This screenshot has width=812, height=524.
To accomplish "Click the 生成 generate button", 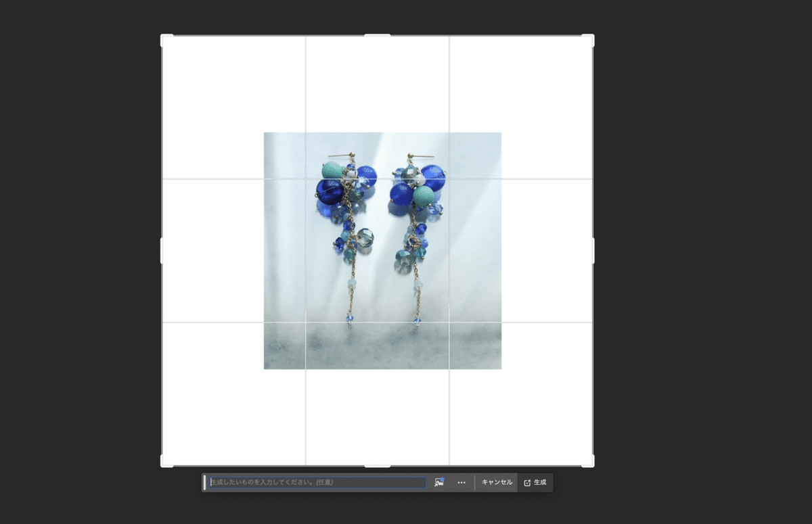I will click(x=535, y=482).
